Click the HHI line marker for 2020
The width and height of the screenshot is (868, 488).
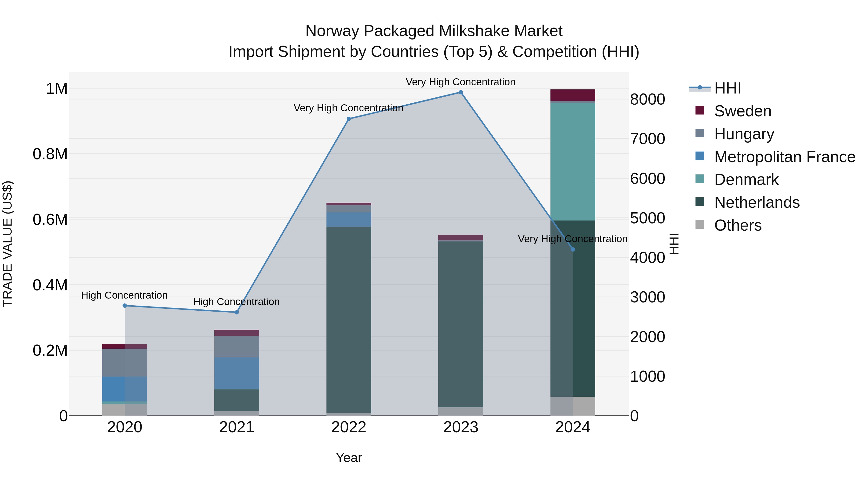coord(125,306)
